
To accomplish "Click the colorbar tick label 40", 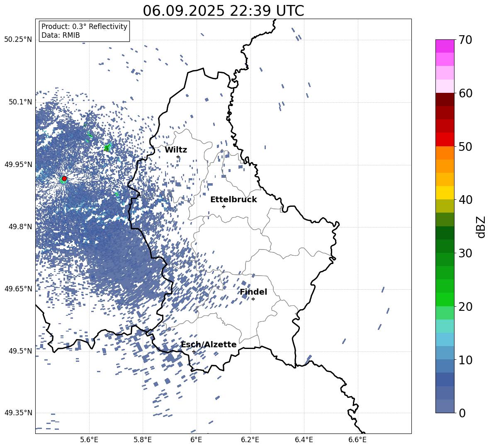I will pyautogui.click(x=465, y=200).
